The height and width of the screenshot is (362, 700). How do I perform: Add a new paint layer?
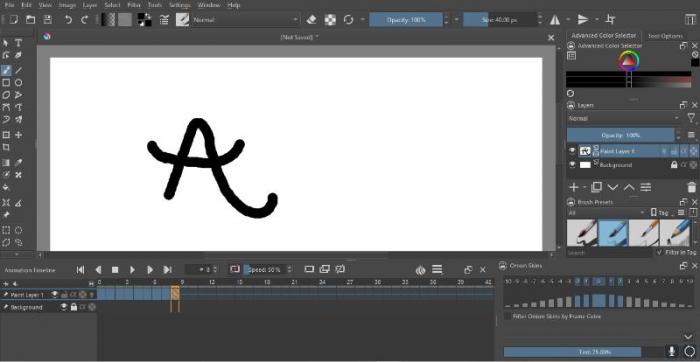point(574,187)
